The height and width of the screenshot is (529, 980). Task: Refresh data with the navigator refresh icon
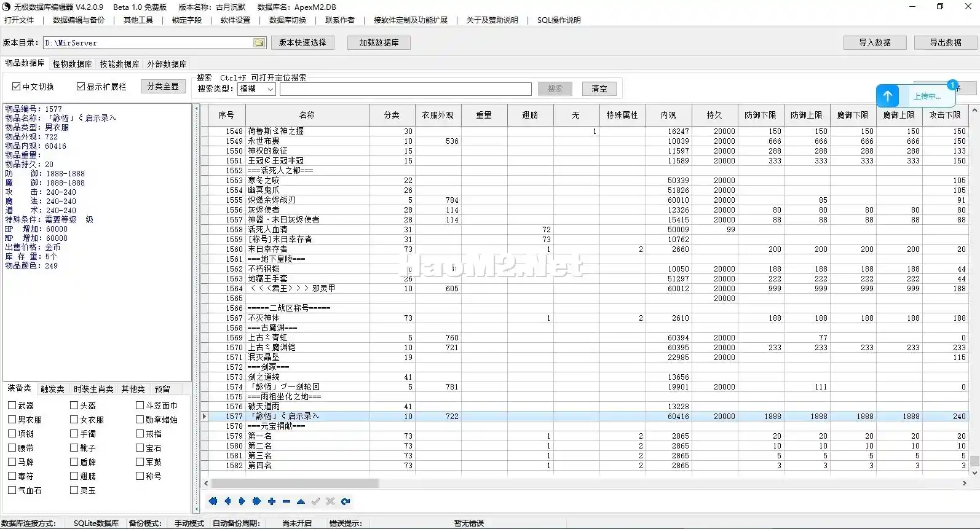pyautogui.click(x=346, y=501)
